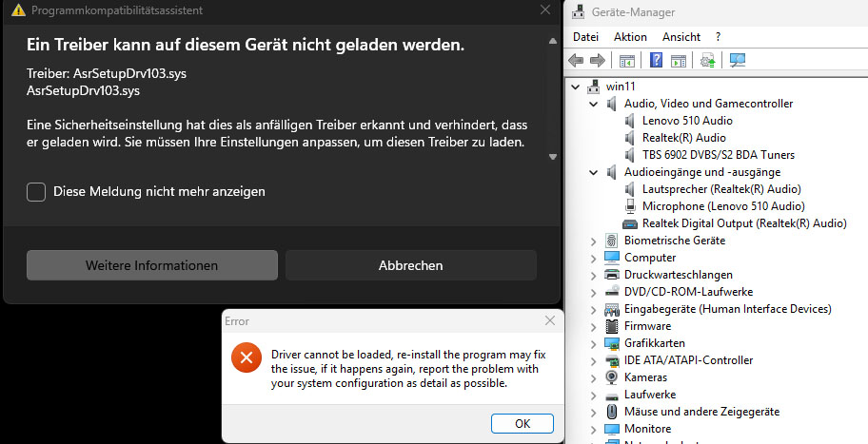Click the update driver toolbar icon

point(707,61)
